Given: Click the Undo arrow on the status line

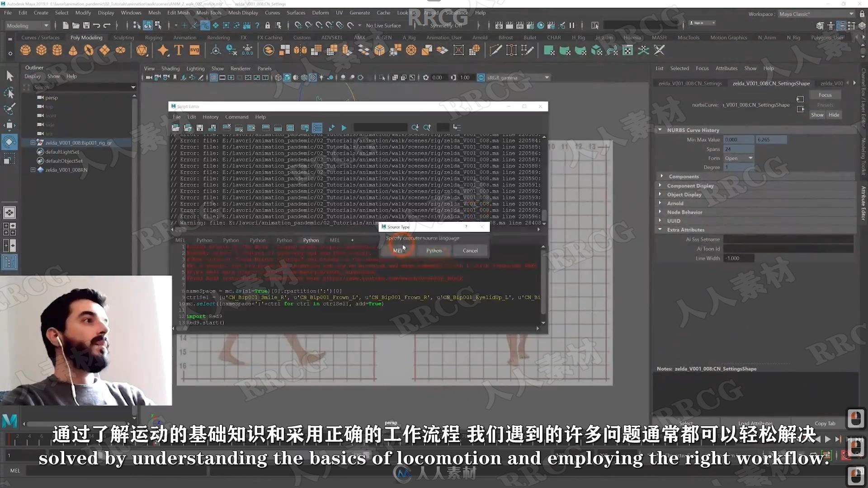Looking at the screenshot, I should (x=97, y=26).
